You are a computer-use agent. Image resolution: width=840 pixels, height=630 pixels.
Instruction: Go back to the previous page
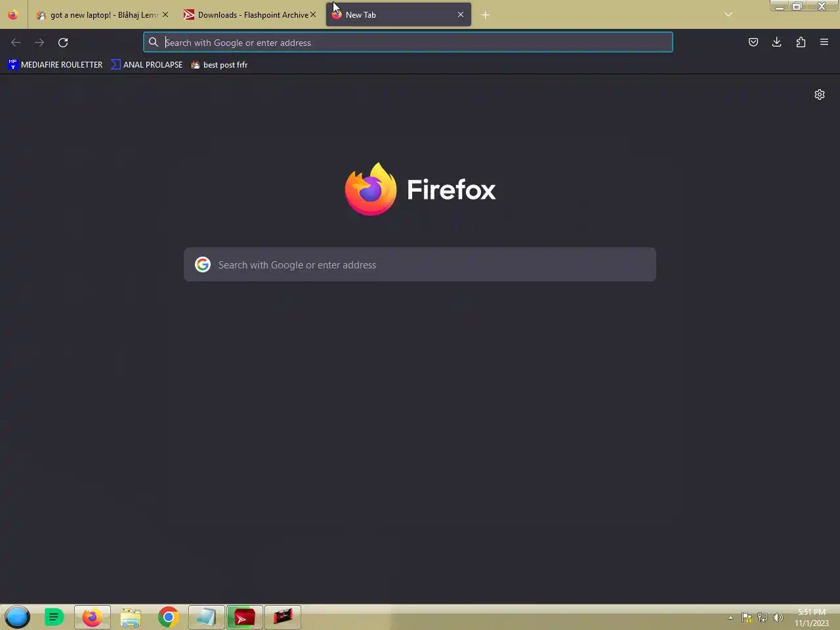click(x=16, y=43)
